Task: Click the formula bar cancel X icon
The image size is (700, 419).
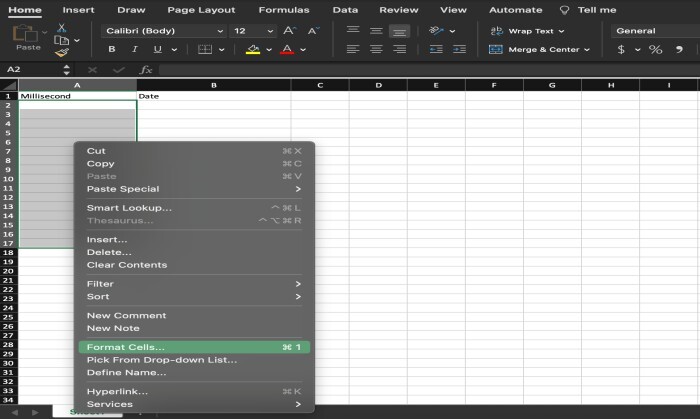Action: (x=92, y=70)
